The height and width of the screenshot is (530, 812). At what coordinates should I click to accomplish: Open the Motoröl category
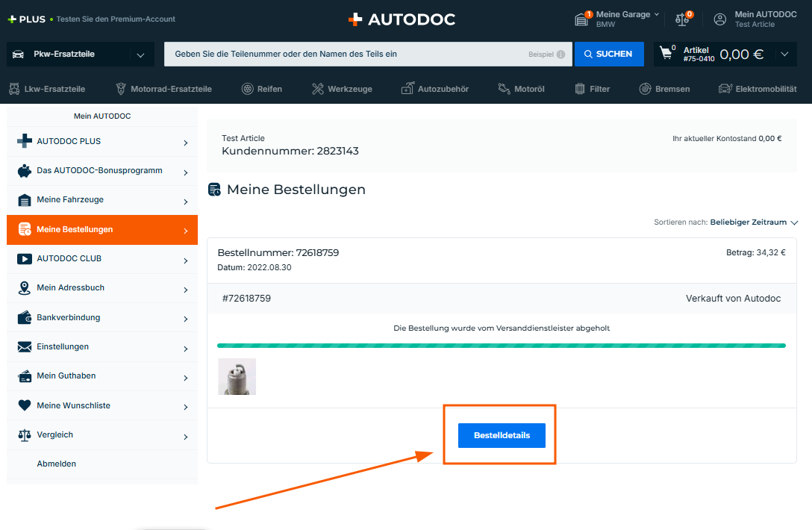pos(521,89)
